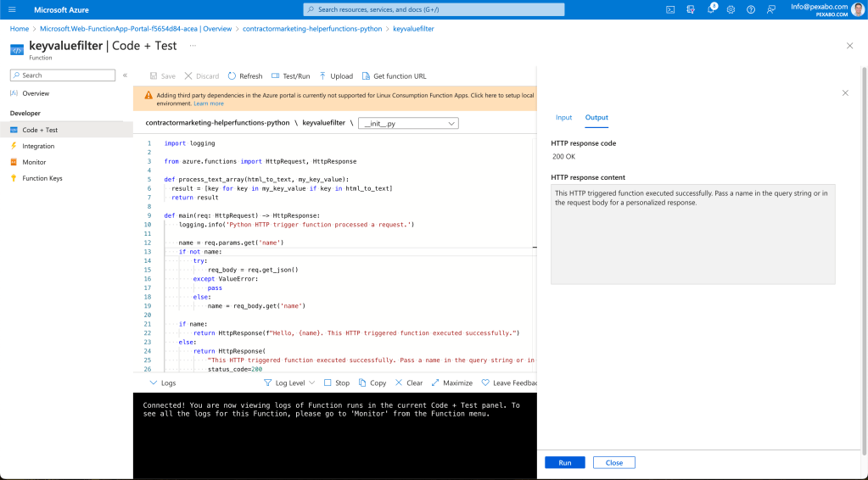The height and width of the screenshot is (480, 868).
Task: Open Directories and subscriptions filter icon
Action: [x=691, y=10]
